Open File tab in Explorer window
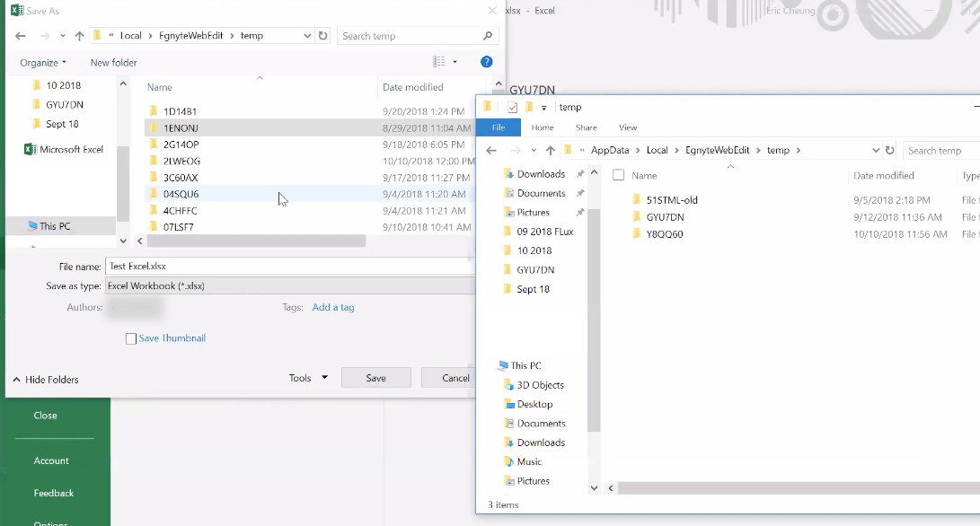The image size is (980, 526). [x=499, y=127]
